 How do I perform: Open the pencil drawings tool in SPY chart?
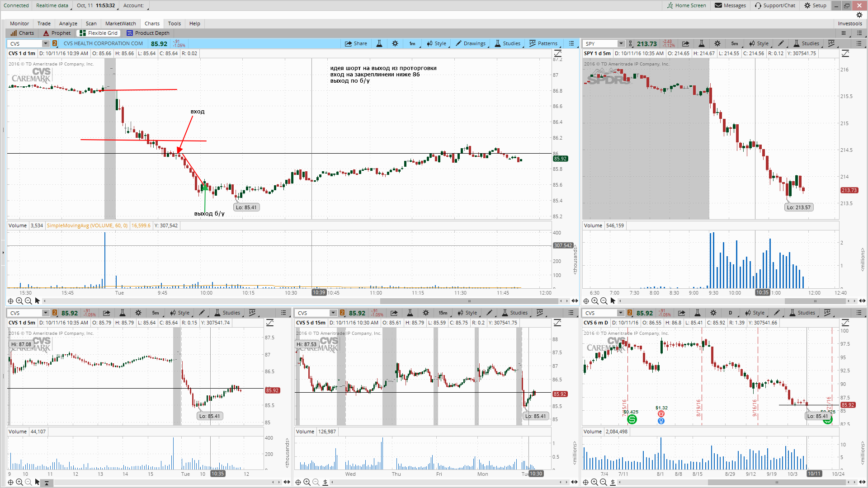(781, 43)
